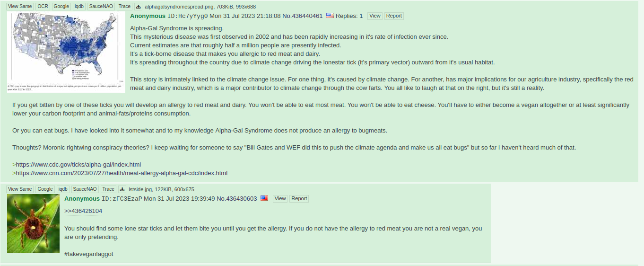The width and height of the screenshot is (644, 266).
Task: Click the download icon beside lstside.jpg
Action: click(122, 189)
